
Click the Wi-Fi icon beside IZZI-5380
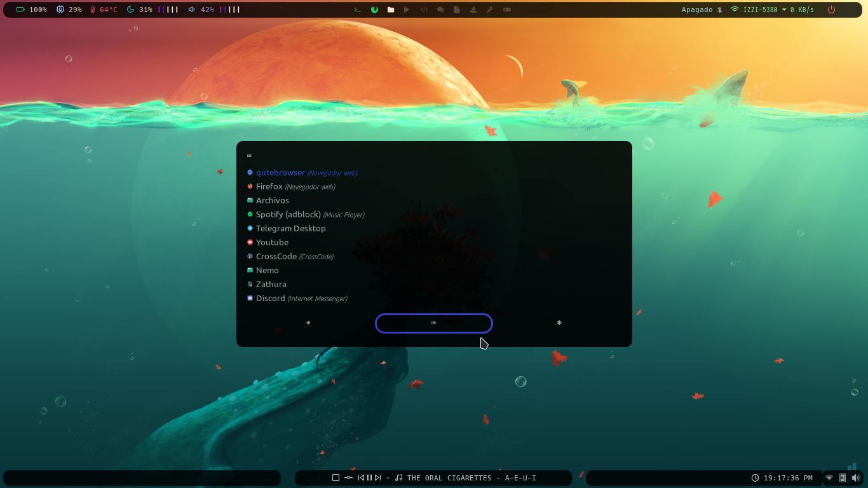tap(735, 10)
